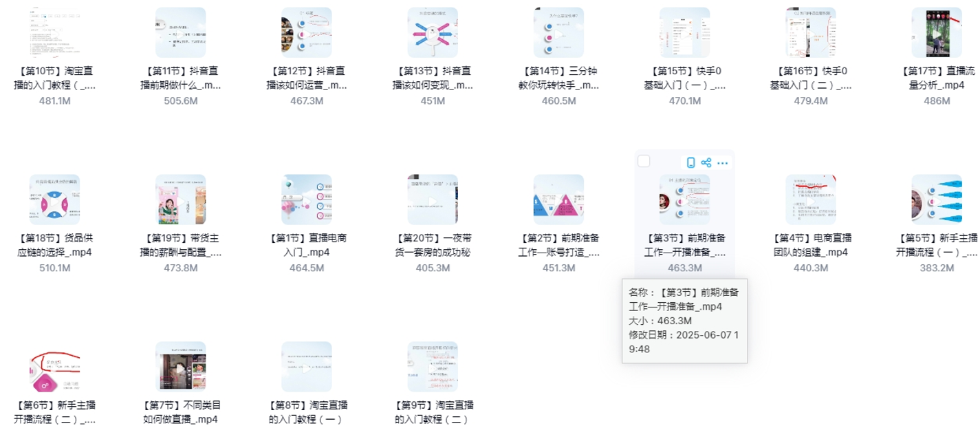Open the 第6节 新手主播开播流程（二） thumbnail
The image size is (980, 448).
tap(54, 367)
